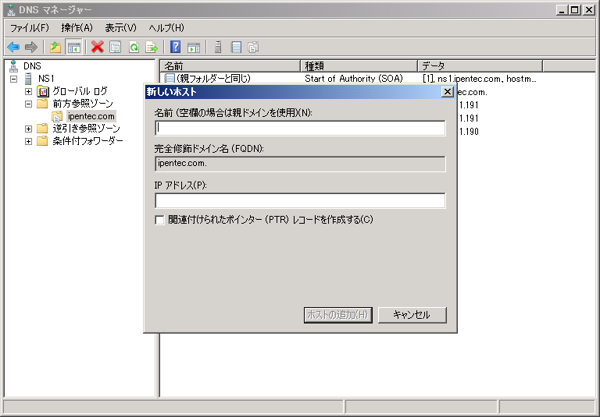Close the 新しいホスト dialog
This screenshot has width=600, height=417.
447,92
